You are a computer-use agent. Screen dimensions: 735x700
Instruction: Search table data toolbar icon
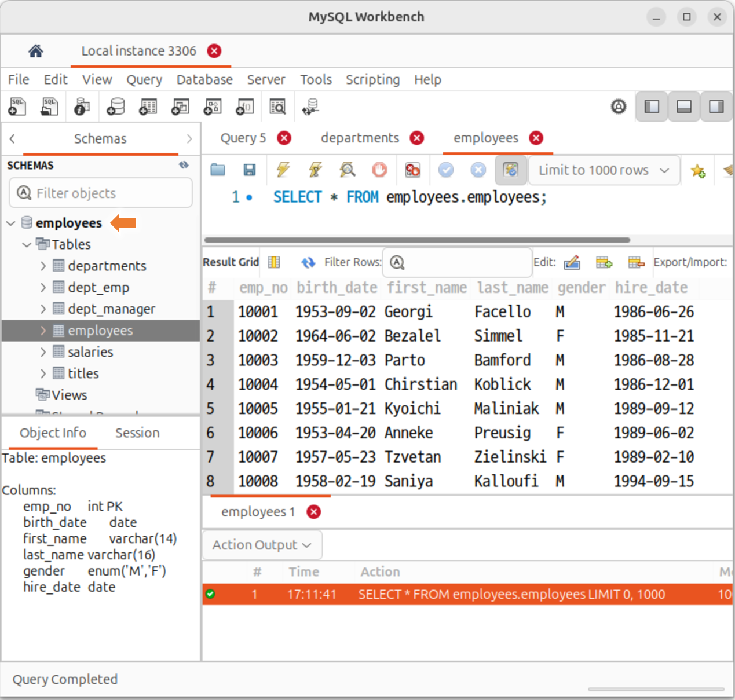277,107
